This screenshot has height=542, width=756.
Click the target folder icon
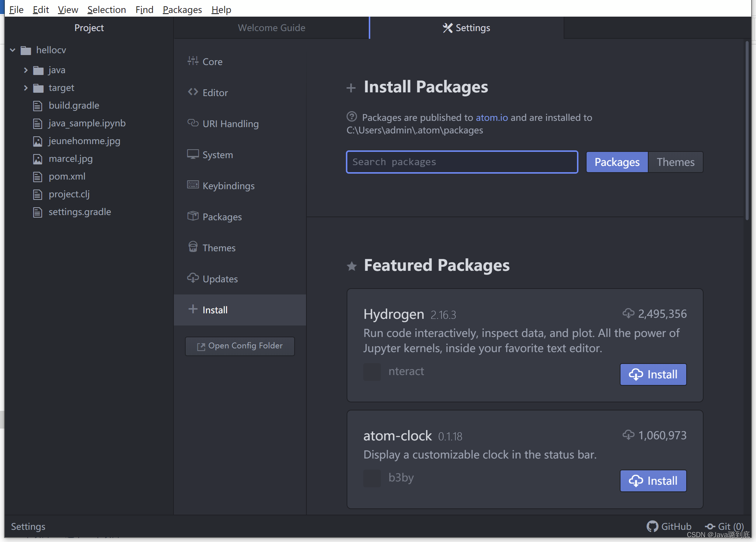tap(38, 88)
